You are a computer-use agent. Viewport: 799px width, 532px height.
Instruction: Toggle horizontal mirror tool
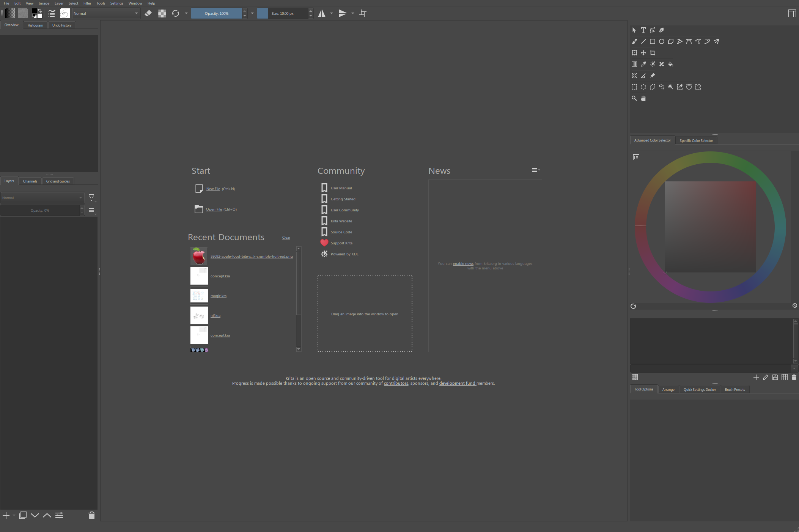pyautogui.click(x=322, y=13)
